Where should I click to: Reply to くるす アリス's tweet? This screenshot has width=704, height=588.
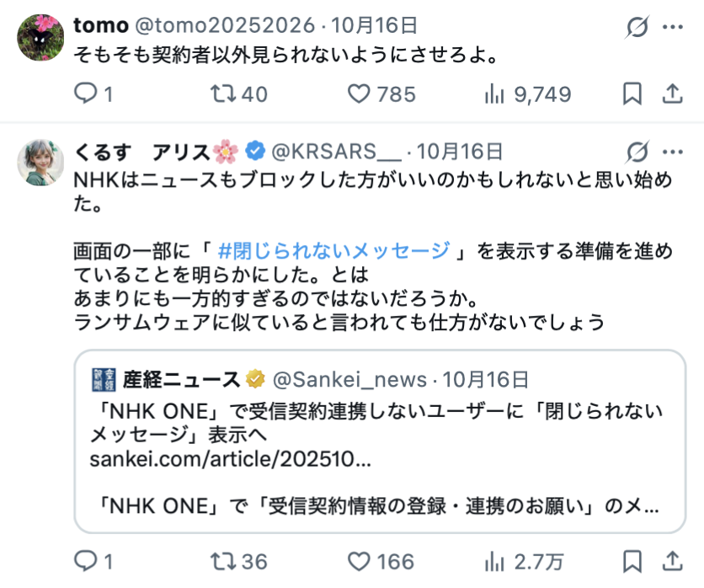[x=86, y=561]
